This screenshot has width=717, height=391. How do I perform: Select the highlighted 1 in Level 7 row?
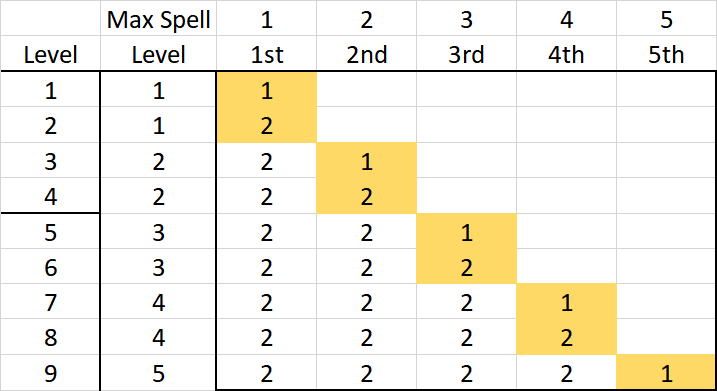[566, 302]
